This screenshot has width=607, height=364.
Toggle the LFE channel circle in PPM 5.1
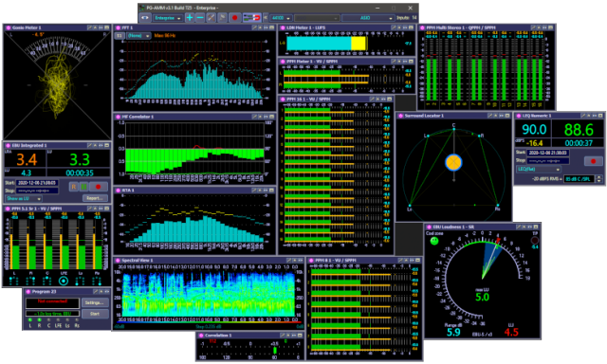[64, 282]
